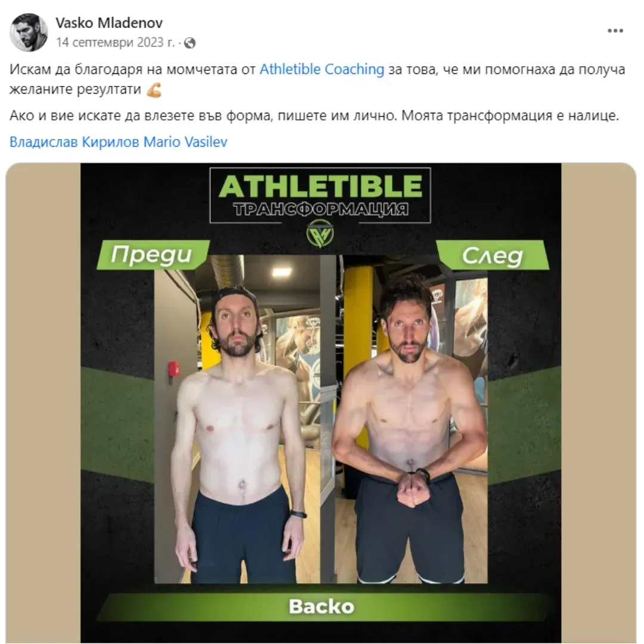
Task: Click the flexed biceps emoji
Action: pyautogui.click(x=154, y=89)
